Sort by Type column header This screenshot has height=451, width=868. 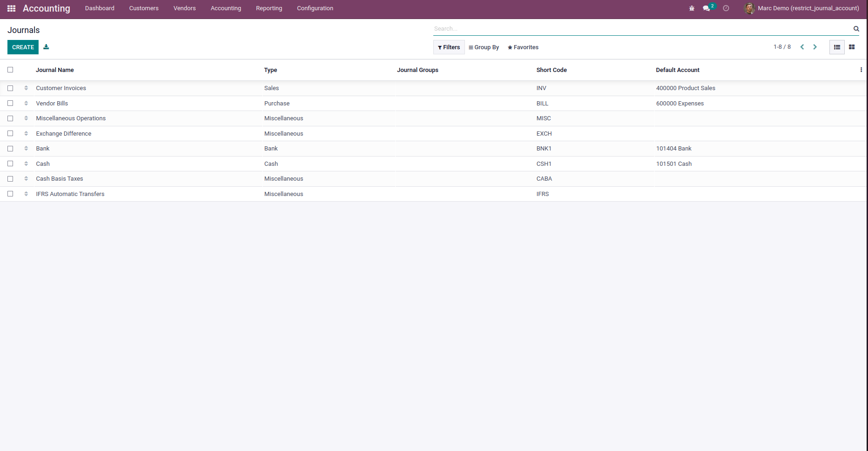click(x=271, y=70)
